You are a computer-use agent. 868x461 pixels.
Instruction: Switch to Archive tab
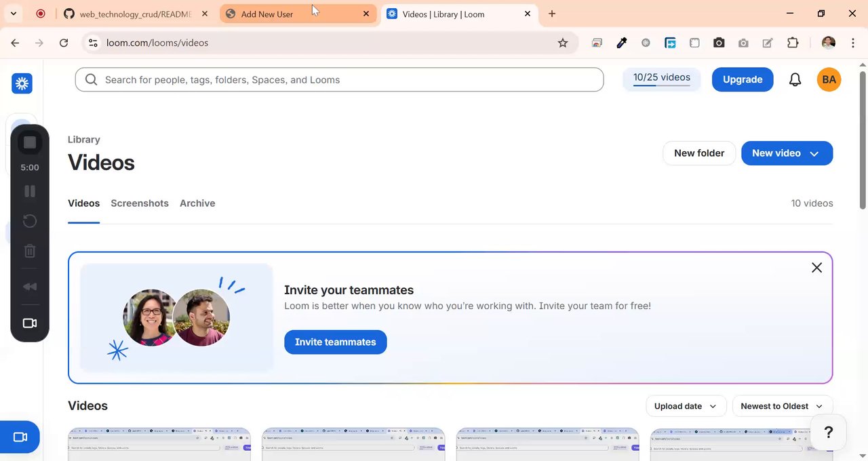[x=197, y=203]
